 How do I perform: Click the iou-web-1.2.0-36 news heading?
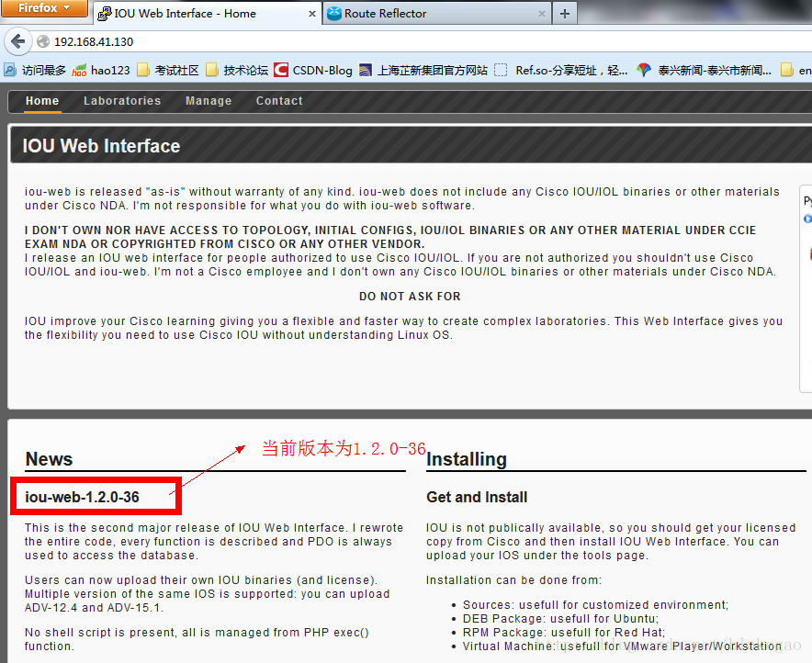pos(82,497)
